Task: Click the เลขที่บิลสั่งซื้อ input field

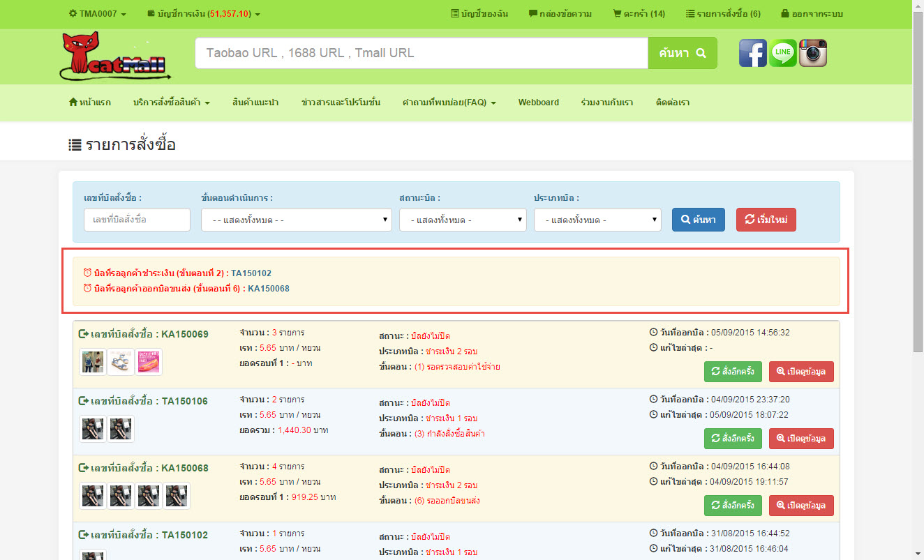Action: [137, 220]
